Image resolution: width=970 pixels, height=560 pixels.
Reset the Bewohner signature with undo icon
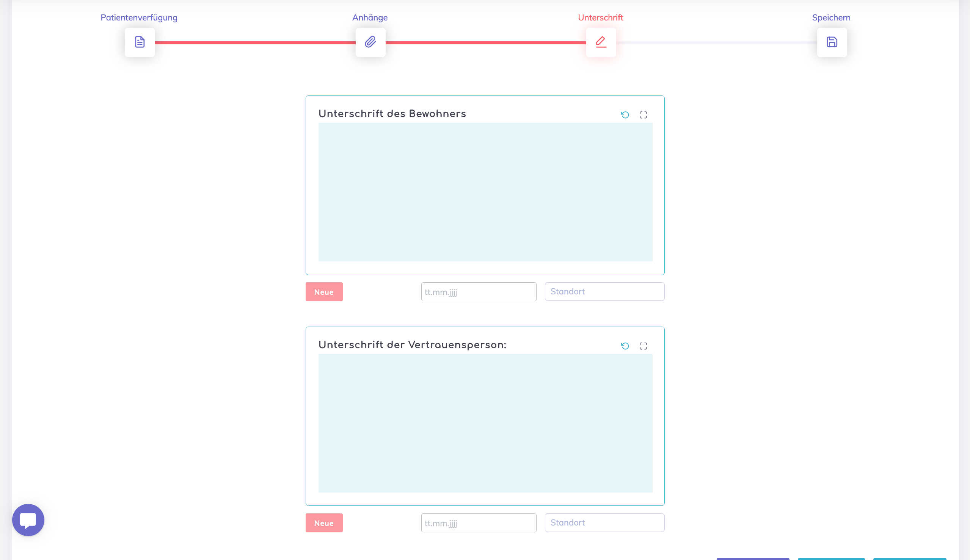coord(625,115)
